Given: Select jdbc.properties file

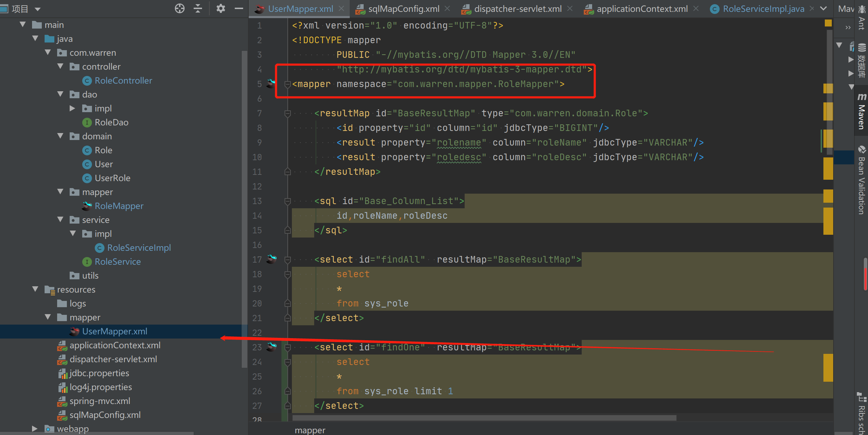Looking at the screenshot, I should [99, 373].
